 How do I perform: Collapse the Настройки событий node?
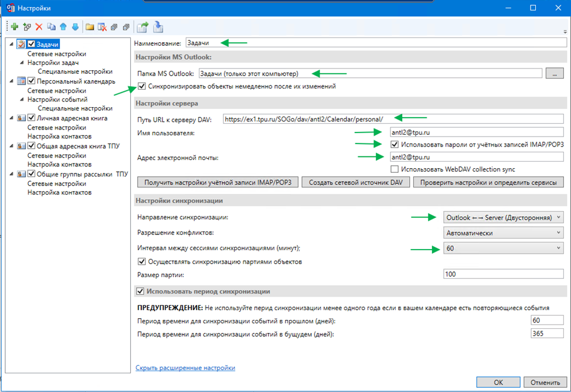(22, 100)
